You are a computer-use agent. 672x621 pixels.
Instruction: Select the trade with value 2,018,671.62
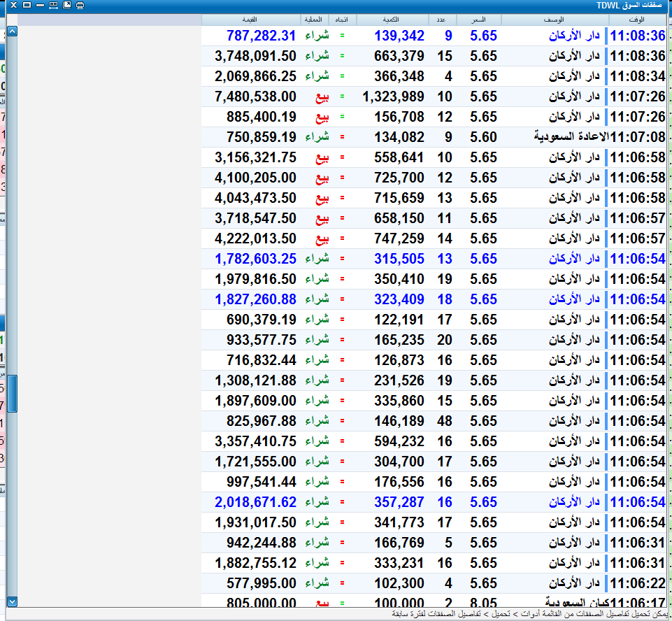434,502
